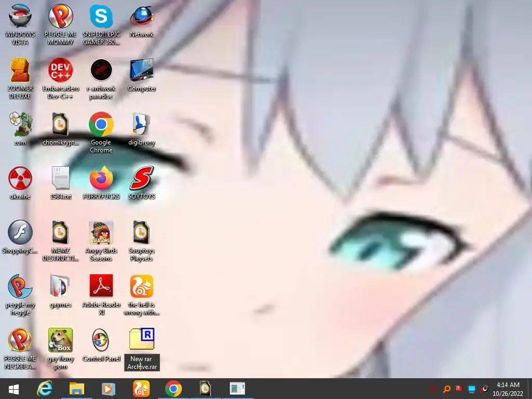Select the zom plant icon
Screen dimensions: 532x399
[20, 128]
